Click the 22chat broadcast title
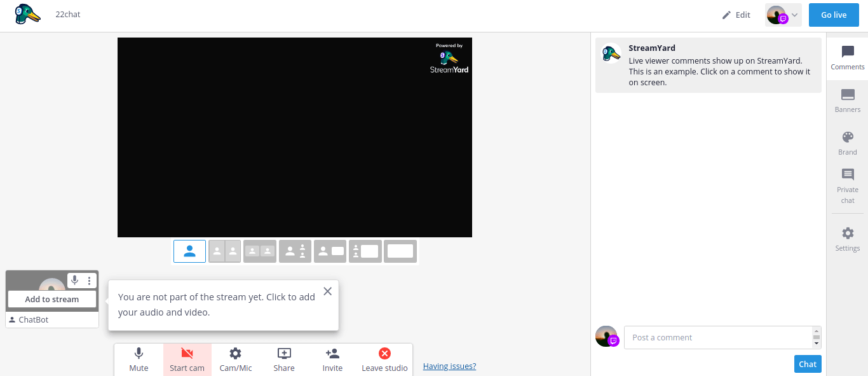The width and height of the screenshot is (868, 376). point(68,14)
